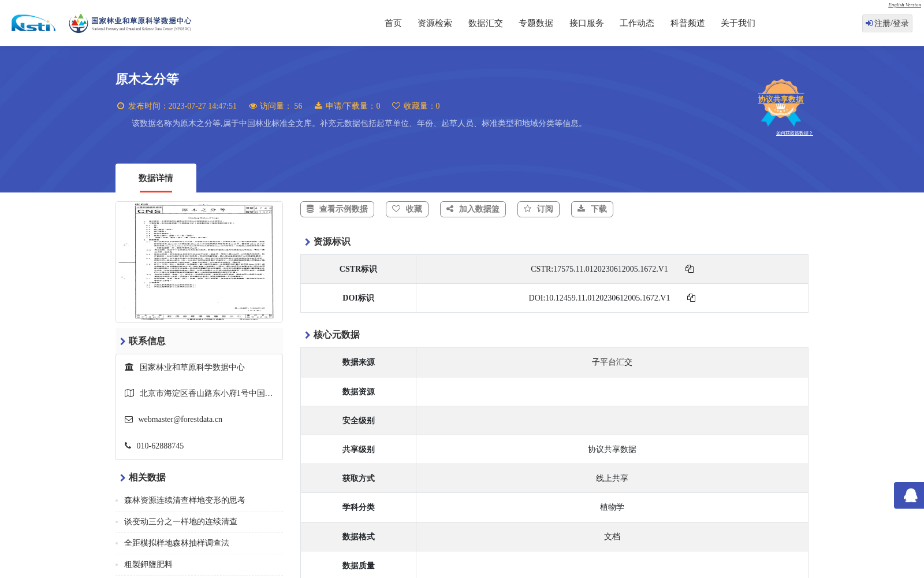The image size is (924, 578).
Task: Click the 植物学 cell
Action: [612, 507]
